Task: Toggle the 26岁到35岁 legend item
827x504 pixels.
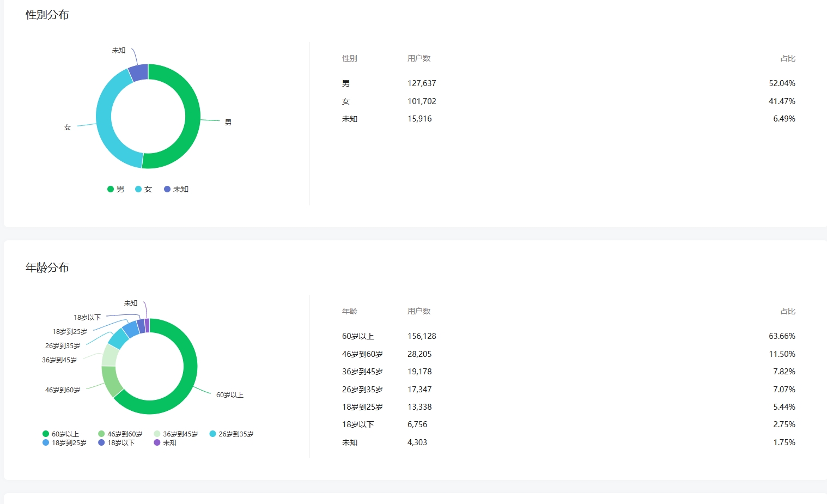Action: (x=231, y=434)
